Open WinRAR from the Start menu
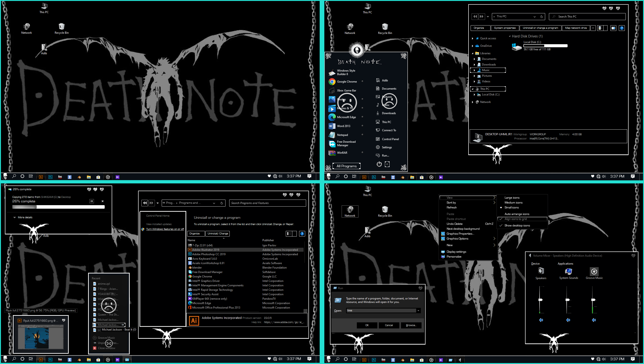 [343, 153]
